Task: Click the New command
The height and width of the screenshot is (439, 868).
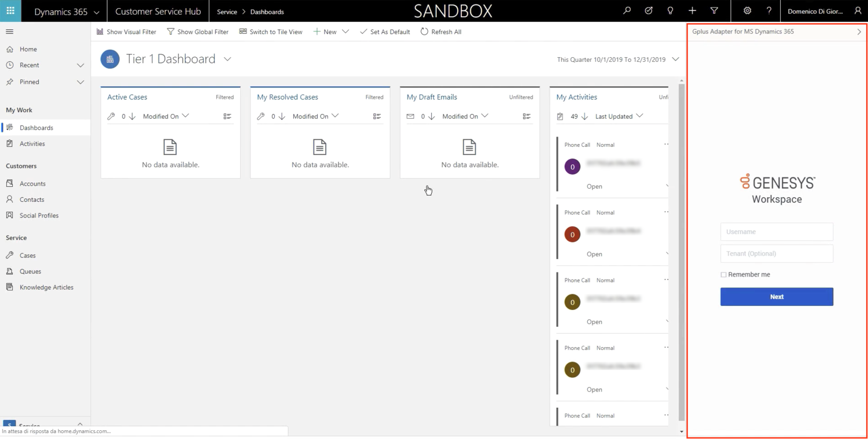Action: tap(325, 32)
